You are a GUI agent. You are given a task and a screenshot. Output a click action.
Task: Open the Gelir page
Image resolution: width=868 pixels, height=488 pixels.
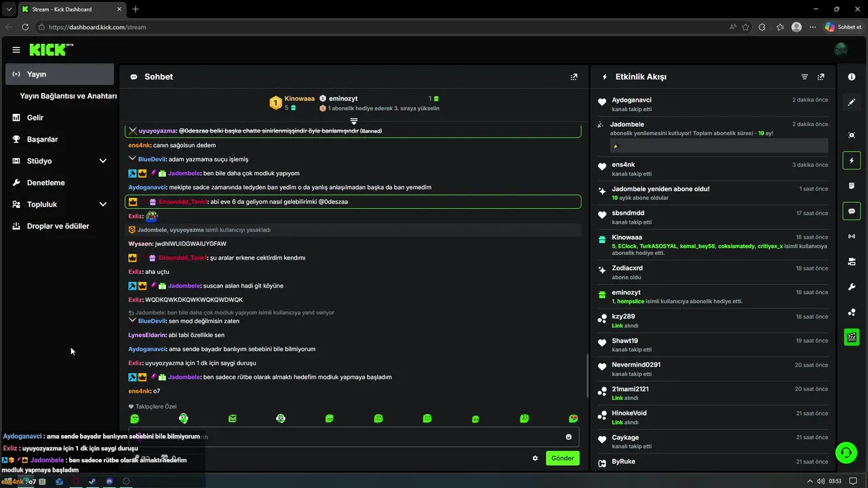60,117
